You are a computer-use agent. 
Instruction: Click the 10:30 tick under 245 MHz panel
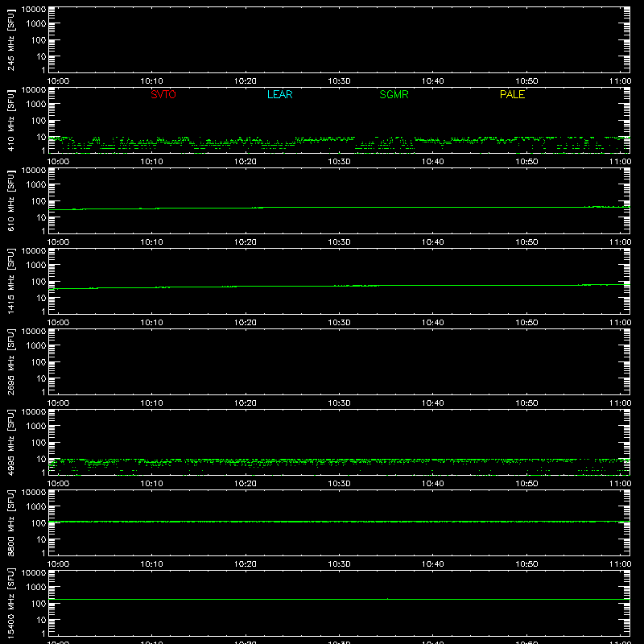[x=339, y=81]
